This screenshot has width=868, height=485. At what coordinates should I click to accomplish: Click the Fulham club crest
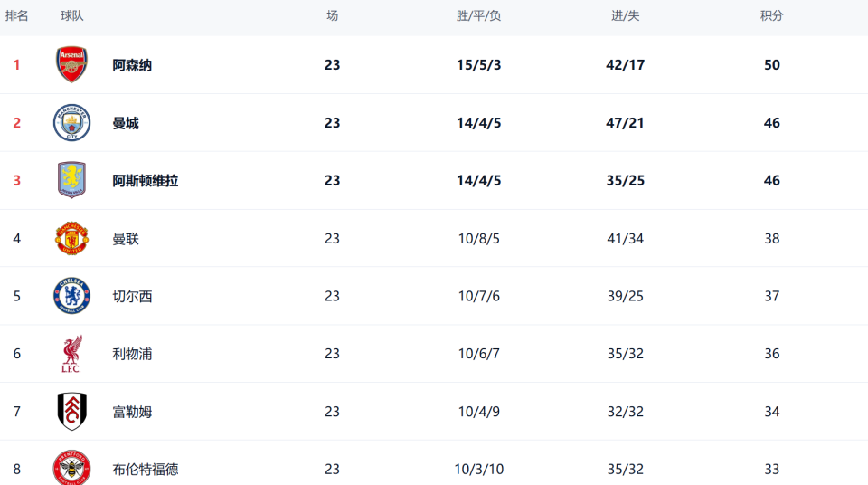(x=72, y=412)
